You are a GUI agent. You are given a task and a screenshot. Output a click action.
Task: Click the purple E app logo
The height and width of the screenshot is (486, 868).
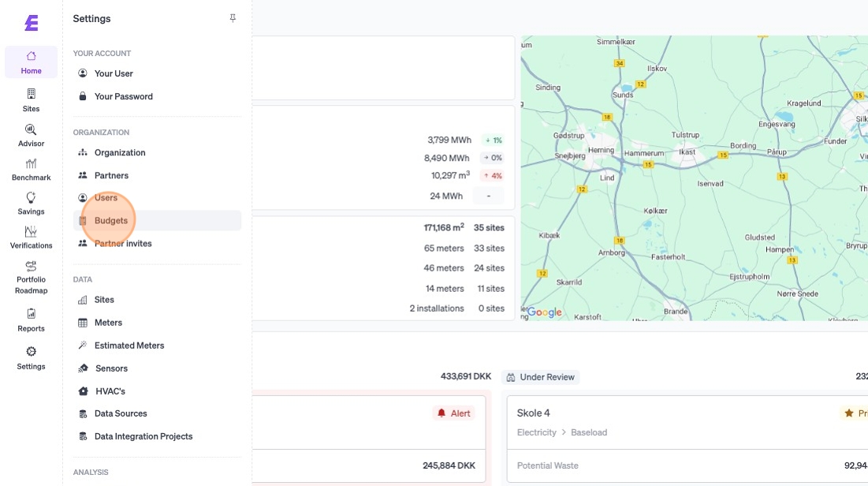[x=32, y=23]
